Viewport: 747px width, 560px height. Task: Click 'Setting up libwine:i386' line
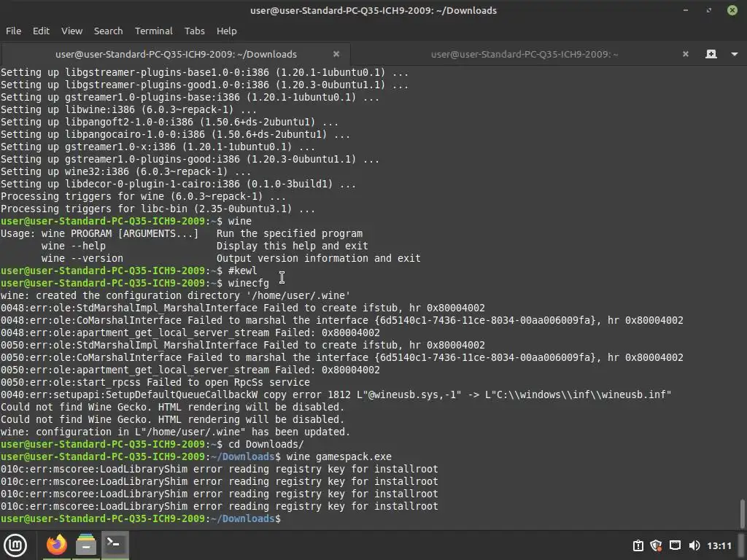pyautogui.click(x=128, y=110)
